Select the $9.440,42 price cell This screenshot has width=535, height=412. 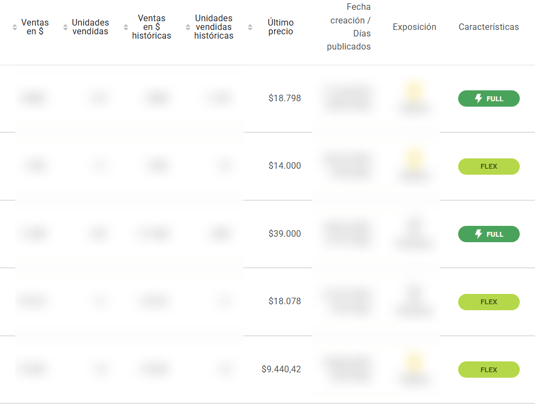tap(281, 369)
